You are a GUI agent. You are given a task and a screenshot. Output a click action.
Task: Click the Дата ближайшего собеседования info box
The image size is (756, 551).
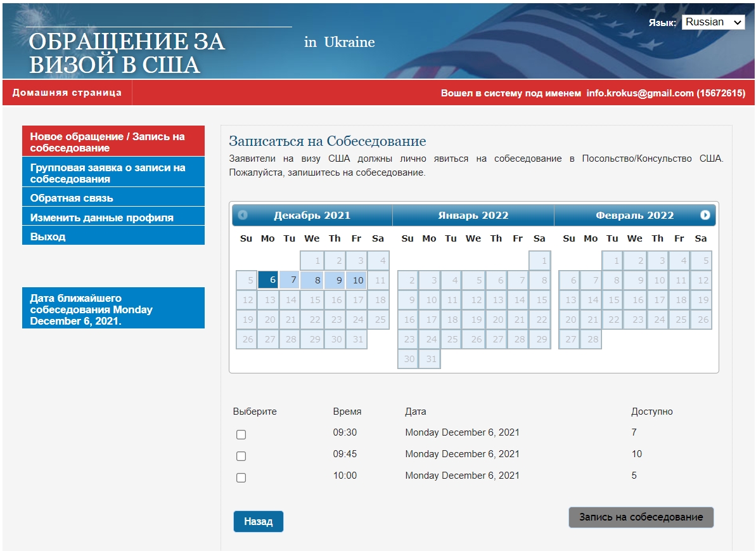(113, 308)
